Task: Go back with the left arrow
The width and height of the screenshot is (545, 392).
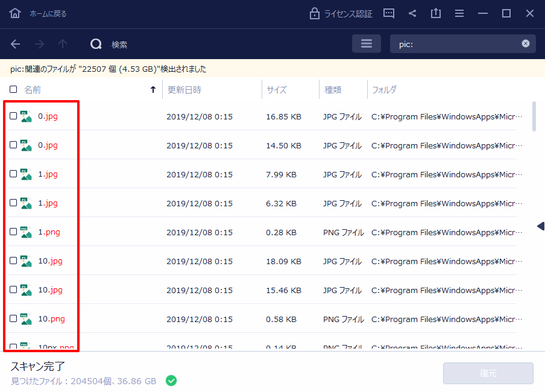Action: point(16,44)
